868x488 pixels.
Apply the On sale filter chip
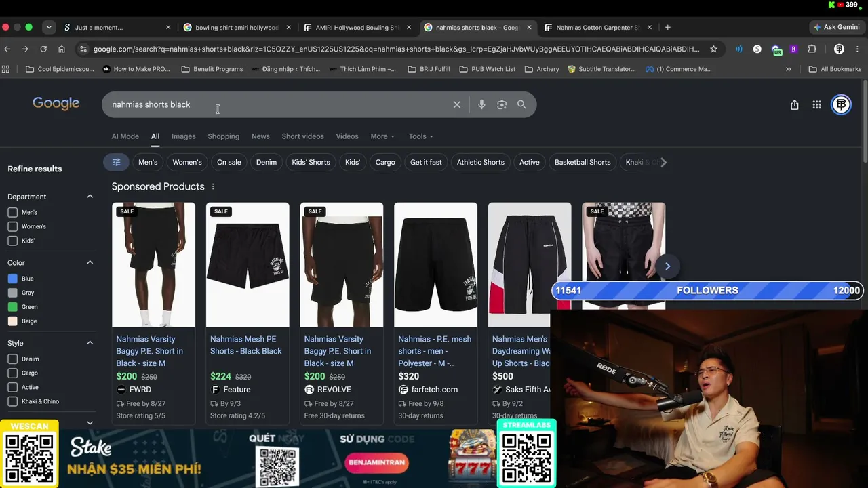click(229, 162)
